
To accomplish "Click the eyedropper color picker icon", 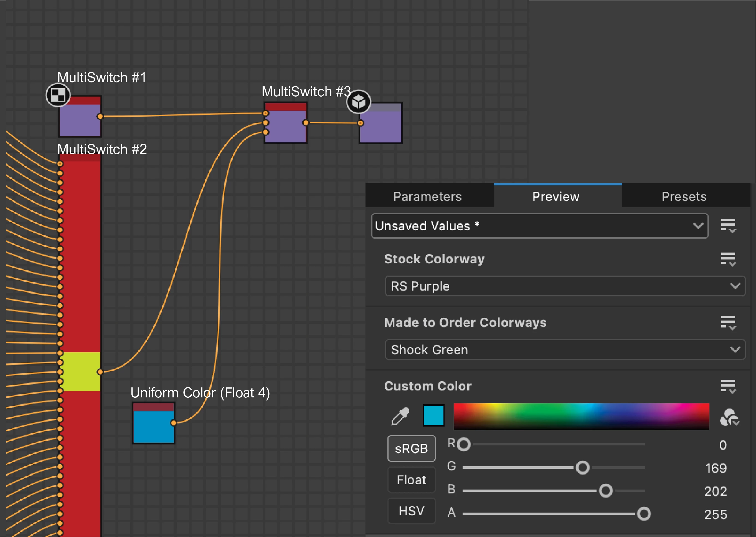I will pos(400,416).
